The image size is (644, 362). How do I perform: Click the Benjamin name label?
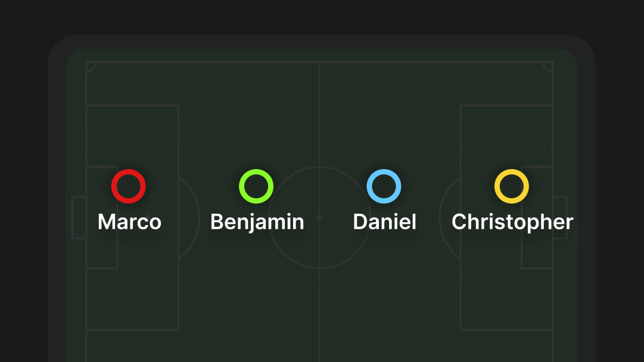(x=257, y=222)
